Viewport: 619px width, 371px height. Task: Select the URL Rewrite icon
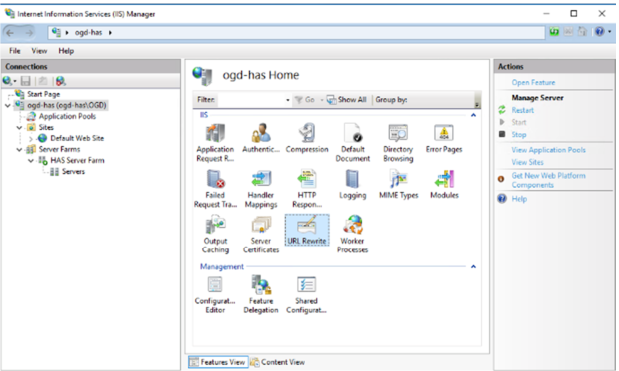307,230
